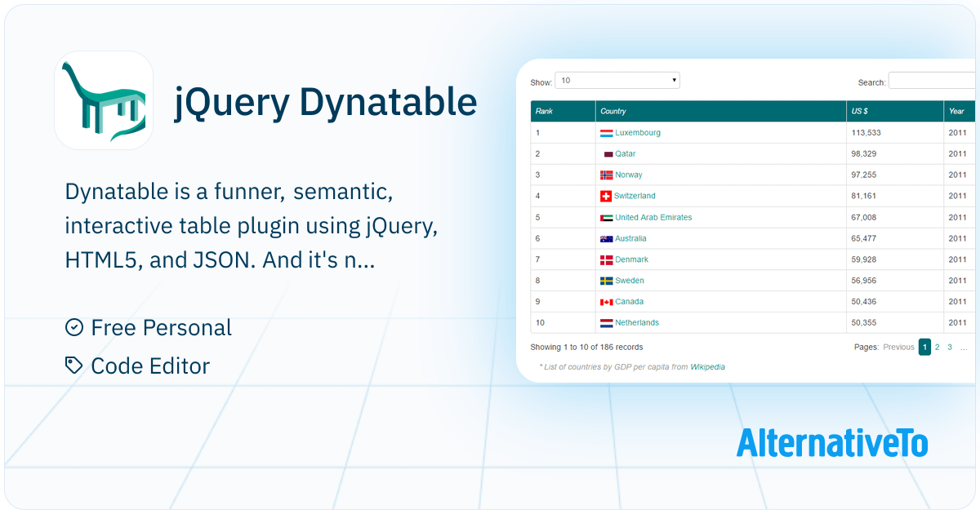
Task: Click the Sweden flag icon
Action: (x=607, y=281)
